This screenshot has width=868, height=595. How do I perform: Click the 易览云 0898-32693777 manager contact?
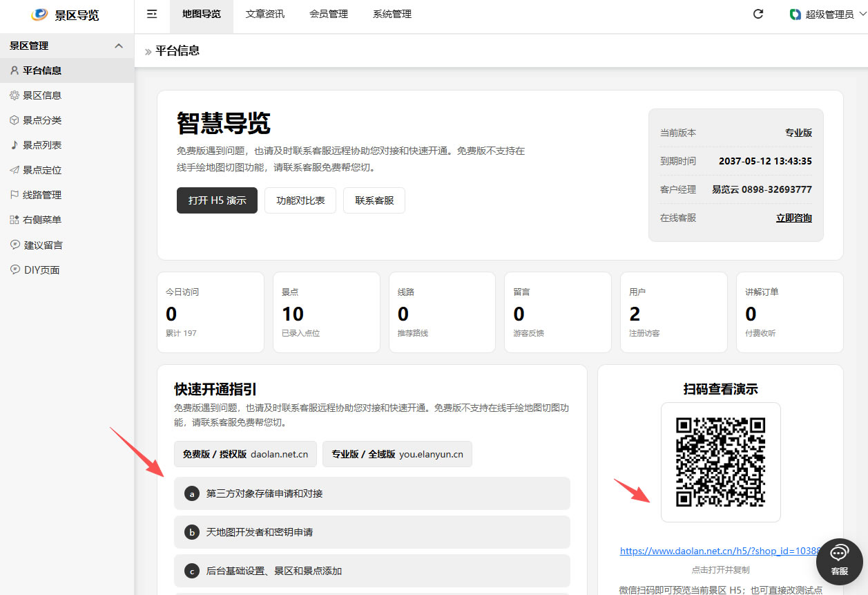point(762,189)
